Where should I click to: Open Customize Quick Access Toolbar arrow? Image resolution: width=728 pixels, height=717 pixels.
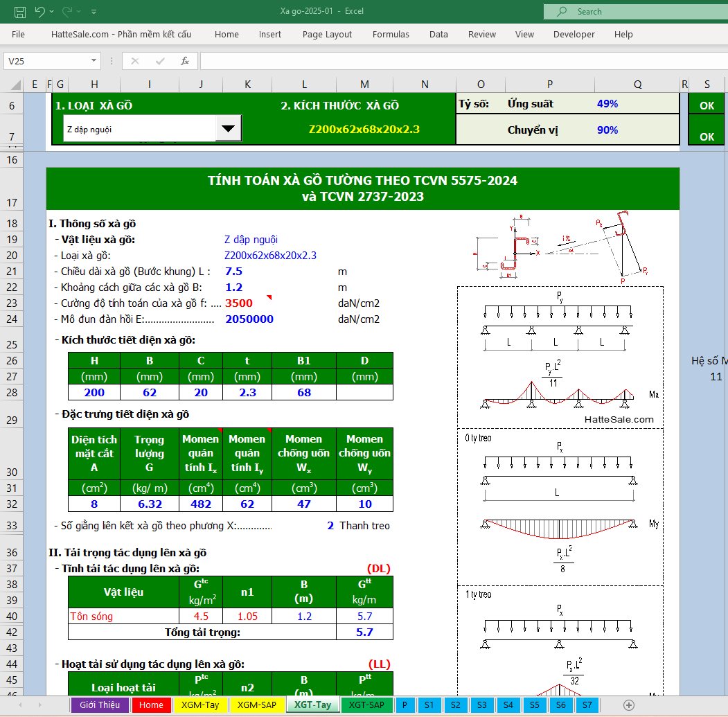(94, 12)
